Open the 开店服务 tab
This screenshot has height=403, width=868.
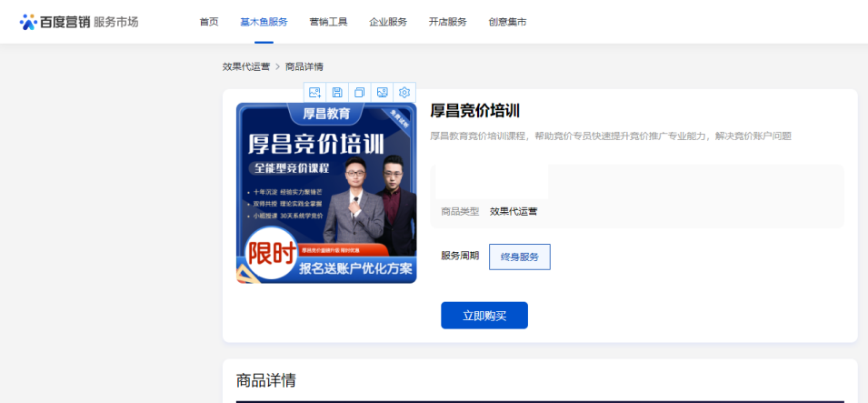[448, 22]
